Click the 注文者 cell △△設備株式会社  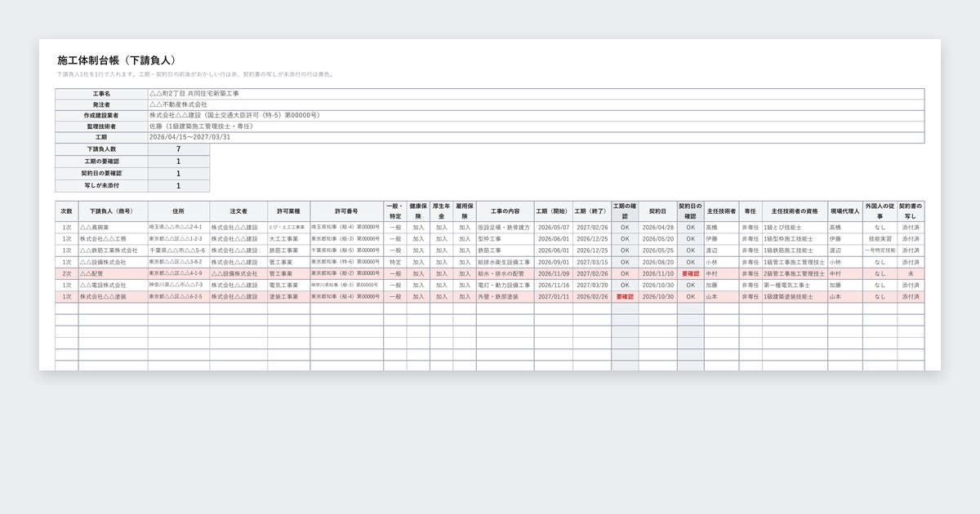[238, 274]
